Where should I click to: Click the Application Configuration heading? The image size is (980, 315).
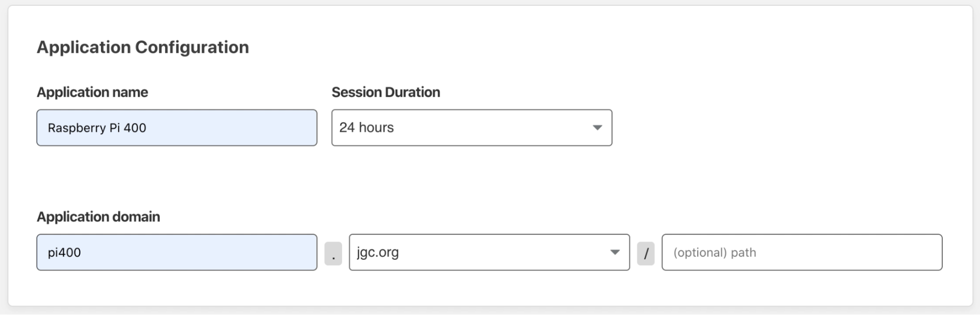click(143, 48)
